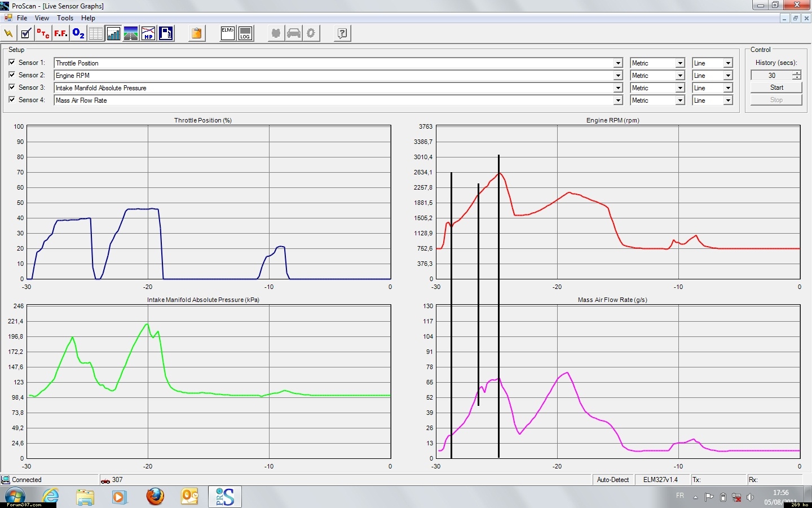Increase History seconds with the up arrow
This screenshot has width=812, height=508.
[x=796, y=73]
